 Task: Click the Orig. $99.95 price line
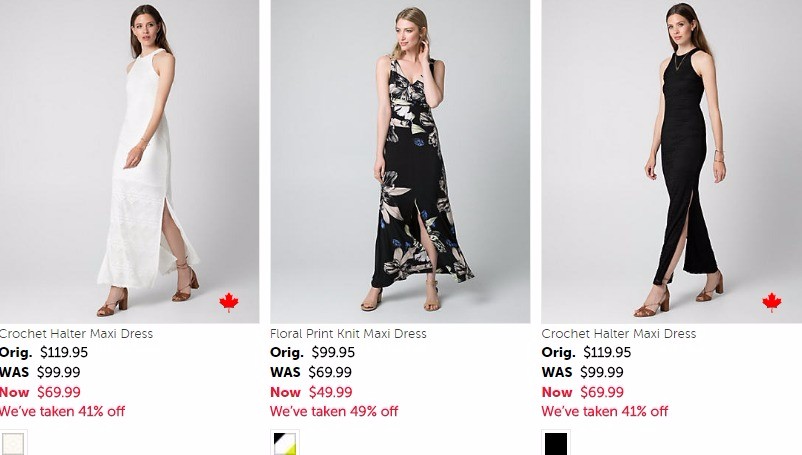313,353
